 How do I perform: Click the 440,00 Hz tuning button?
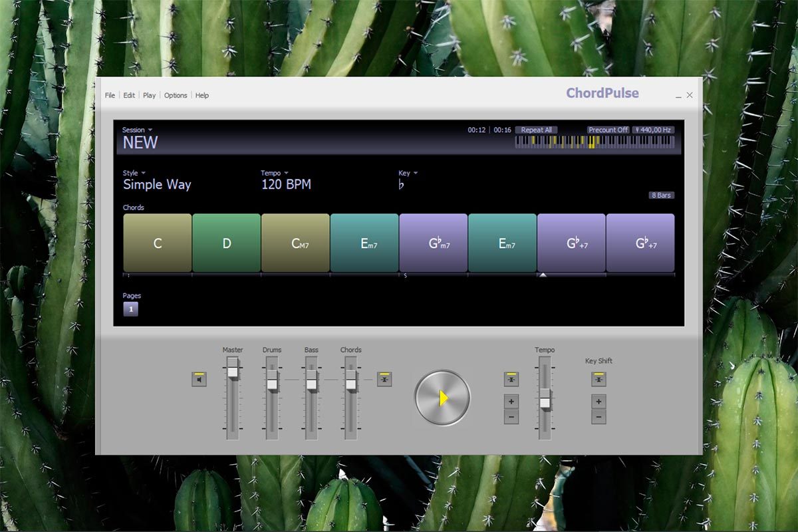(654, 130)
